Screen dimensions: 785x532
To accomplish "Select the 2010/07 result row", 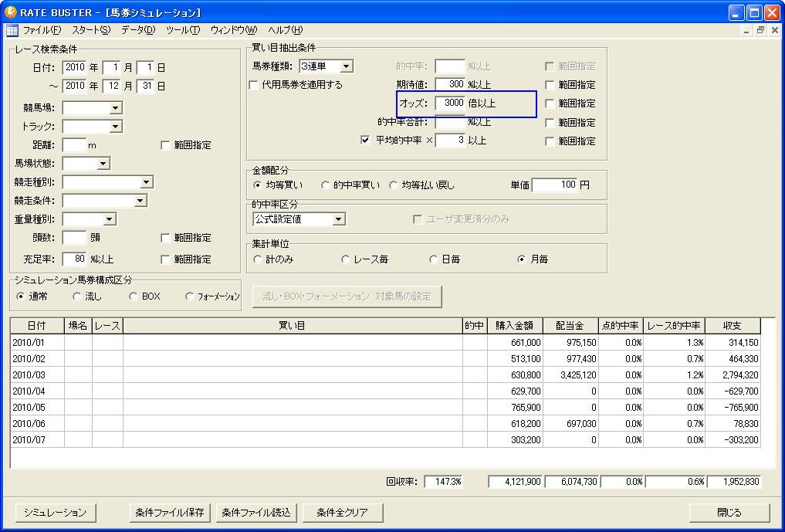I will (385, 440).
